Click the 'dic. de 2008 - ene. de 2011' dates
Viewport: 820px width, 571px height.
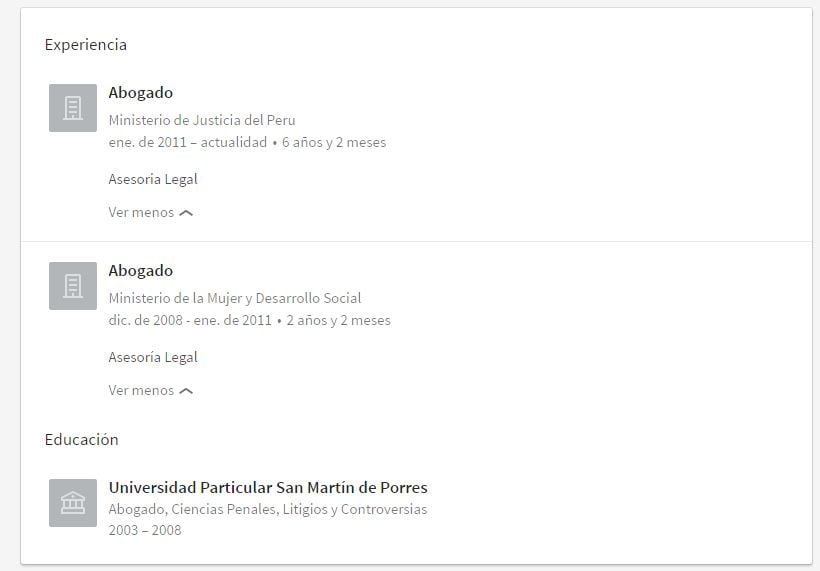190,320
